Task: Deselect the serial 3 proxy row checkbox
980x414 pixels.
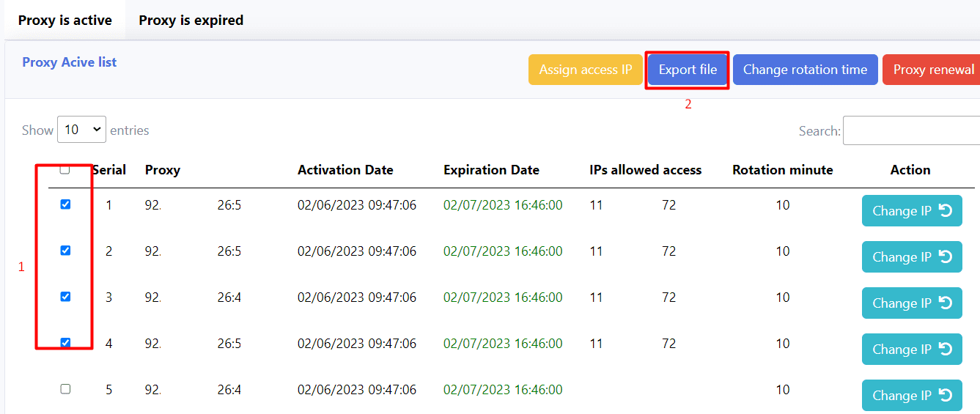Action: pos(65,297)
